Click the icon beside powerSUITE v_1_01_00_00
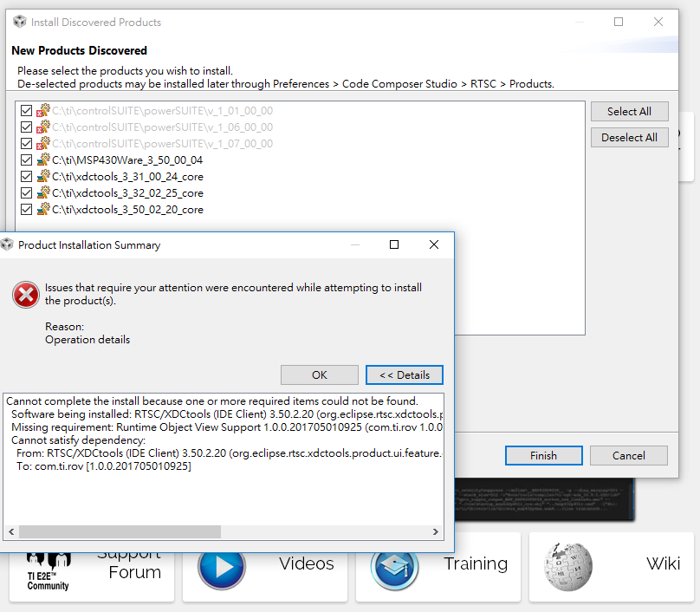The width and height of the screenshot is (700, 612). coord(42,111)
